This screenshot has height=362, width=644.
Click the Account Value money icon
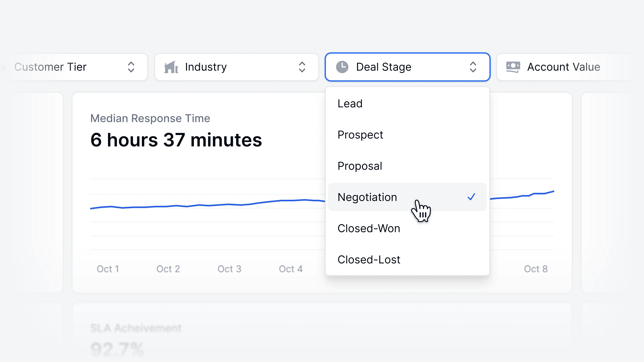(513, 67)
